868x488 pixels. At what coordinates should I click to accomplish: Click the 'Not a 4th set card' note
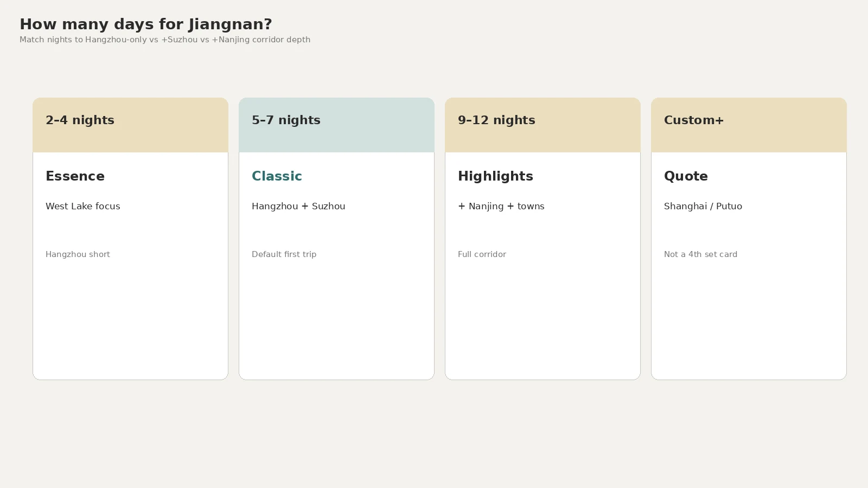pyautogui.click(x=700, y=254)
